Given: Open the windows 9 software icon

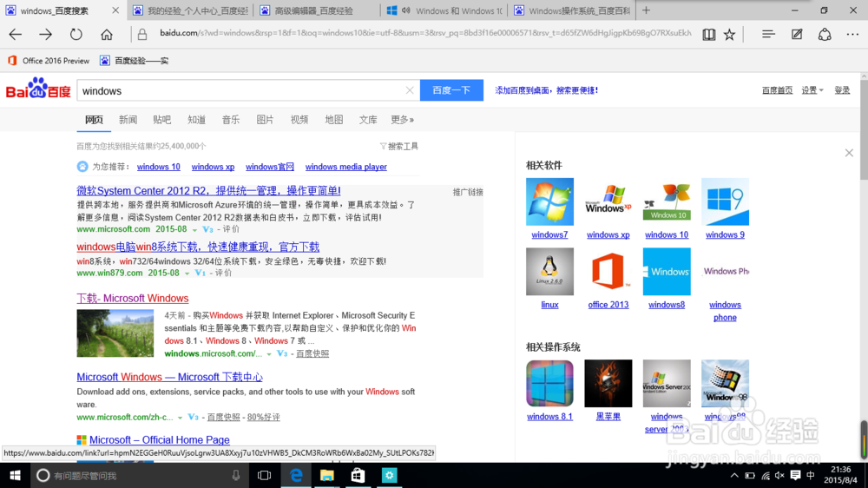Looking at the screenshot, I should [x=725, y=201].
